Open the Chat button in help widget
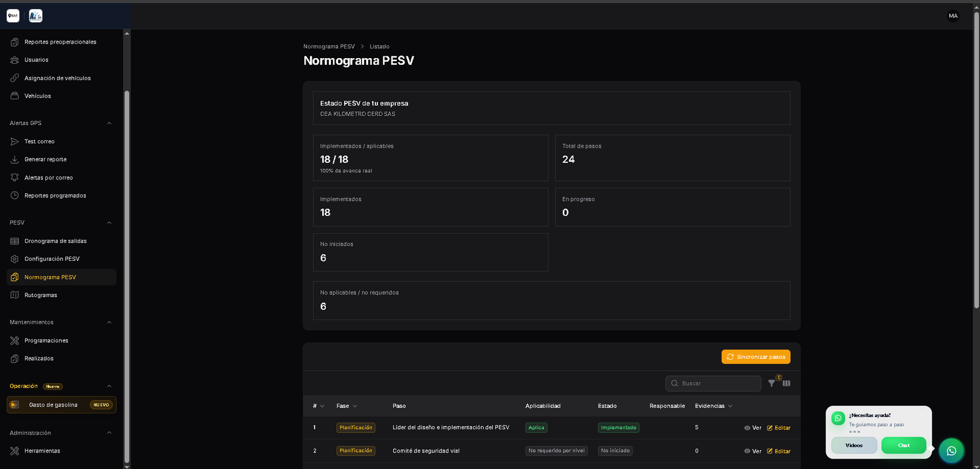The image size is (980, 469). point(904,446)
